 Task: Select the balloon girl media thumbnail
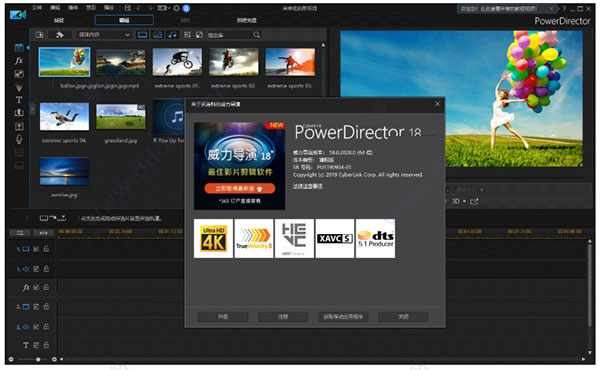[x=64, y=62]
